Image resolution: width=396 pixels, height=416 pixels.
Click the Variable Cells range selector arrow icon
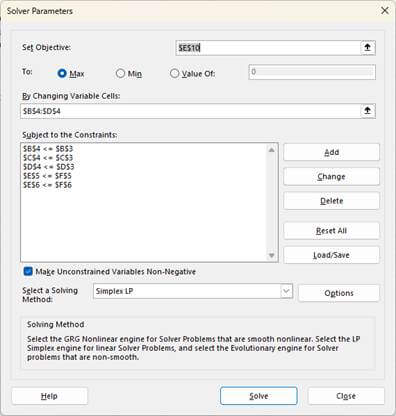367,111
